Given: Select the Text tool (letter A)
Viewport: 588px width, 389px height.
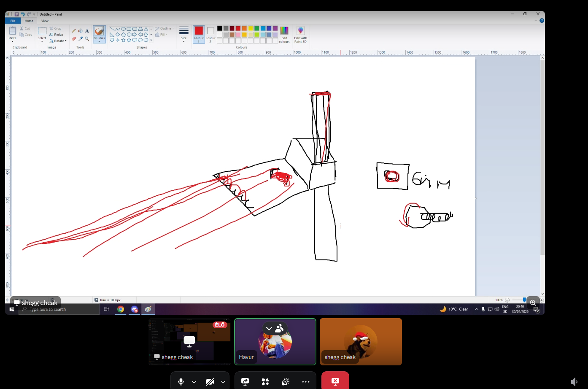Looking at the screenshot, I should click(x=87, y=31).
